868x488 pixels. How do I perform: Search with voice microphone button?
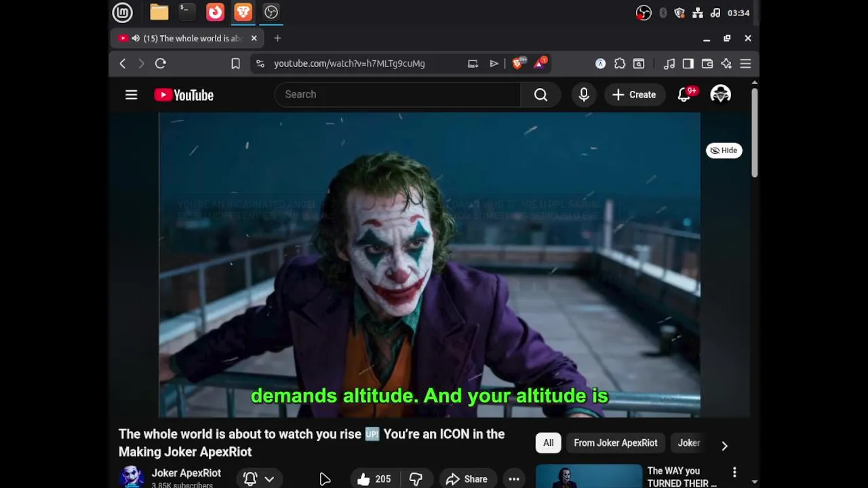584,95
